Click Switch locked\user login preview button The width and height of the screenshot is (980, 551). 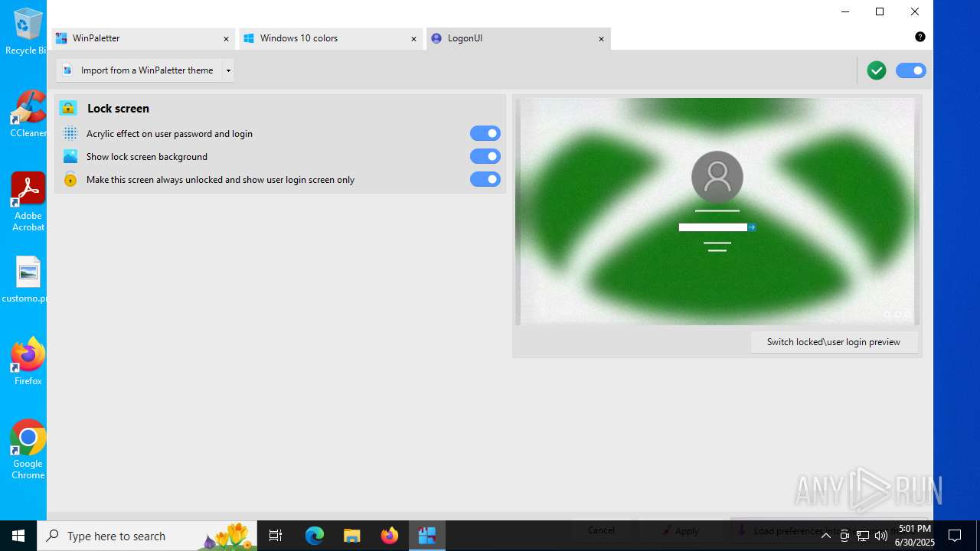pos(834,342)
